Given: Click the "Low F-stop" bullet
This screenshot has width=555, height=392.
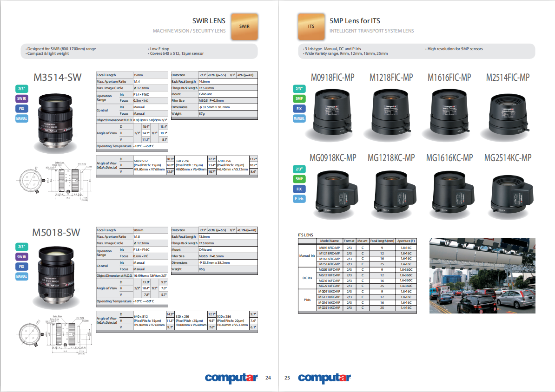Looking at the screenshot, I should coord(159,49).
